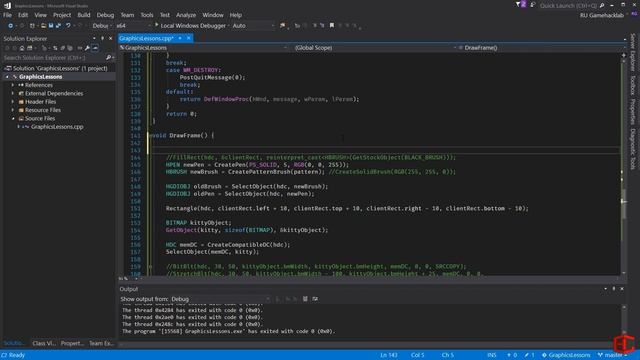Image resolution: width=640 pixels, height=360 pixels.
Task: Open Properties with the wrench icon
Action: [87, 48]
